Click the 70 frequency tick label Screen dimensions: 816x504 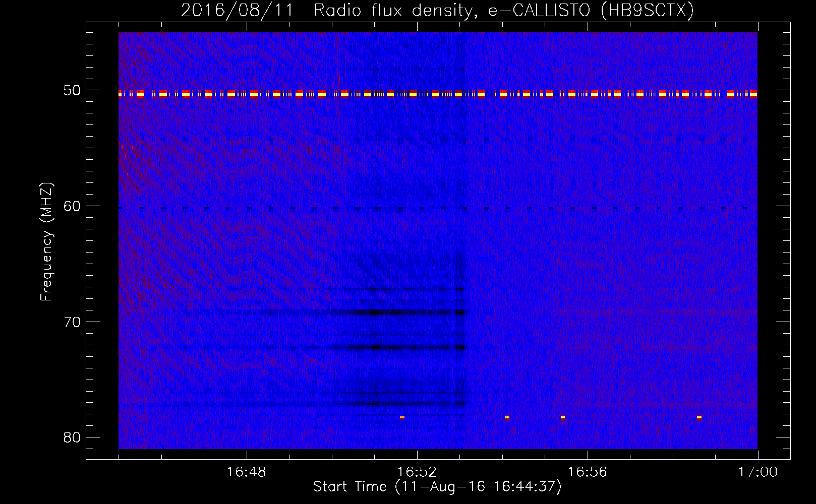[72, 322]
